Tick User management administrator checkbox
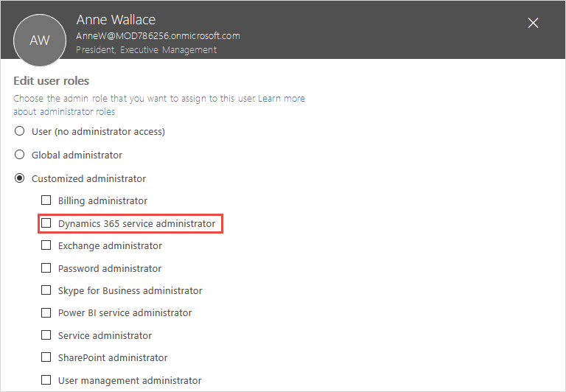Viewport: 566px width, 392px height. coord(46,380)
